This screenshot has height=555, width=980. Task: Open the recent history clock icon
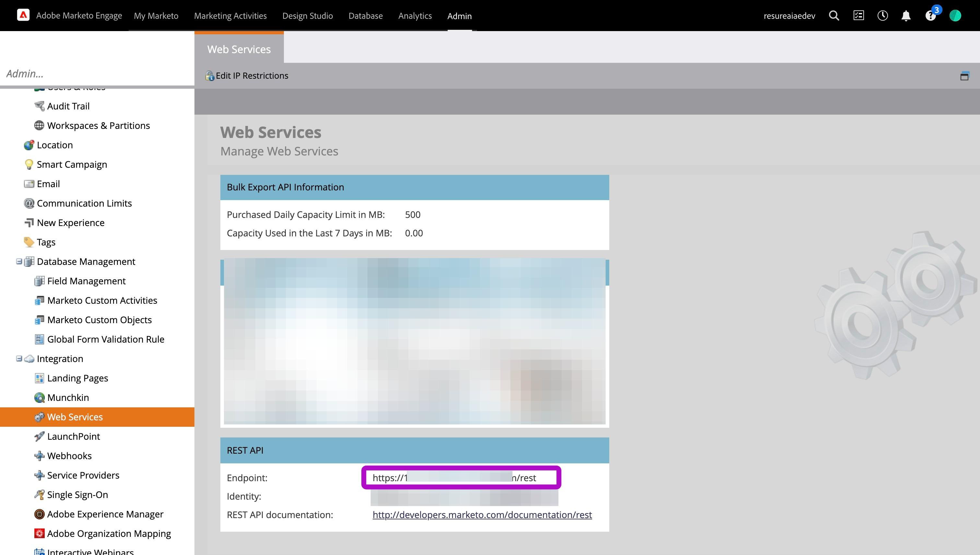click(x=882, y=16)
